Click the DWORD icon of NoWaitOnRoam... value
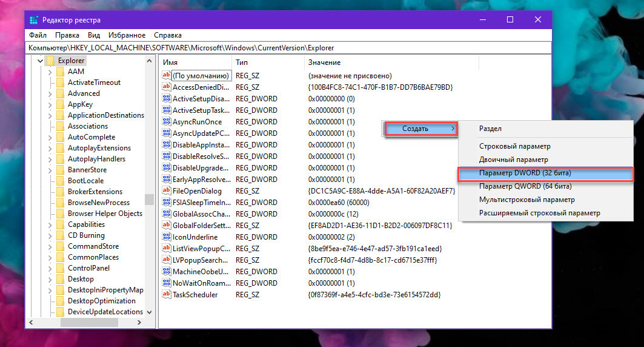This screenshot has height=347, width=644. pos(167,283)
